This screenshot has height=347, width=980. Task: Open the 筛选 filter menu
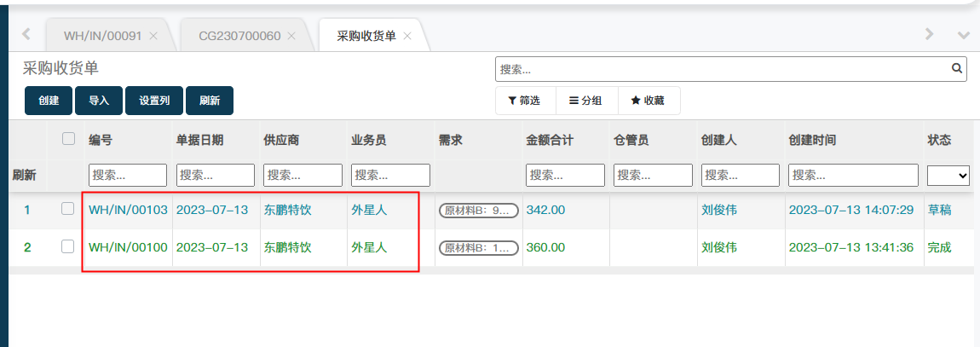point(524,101)
